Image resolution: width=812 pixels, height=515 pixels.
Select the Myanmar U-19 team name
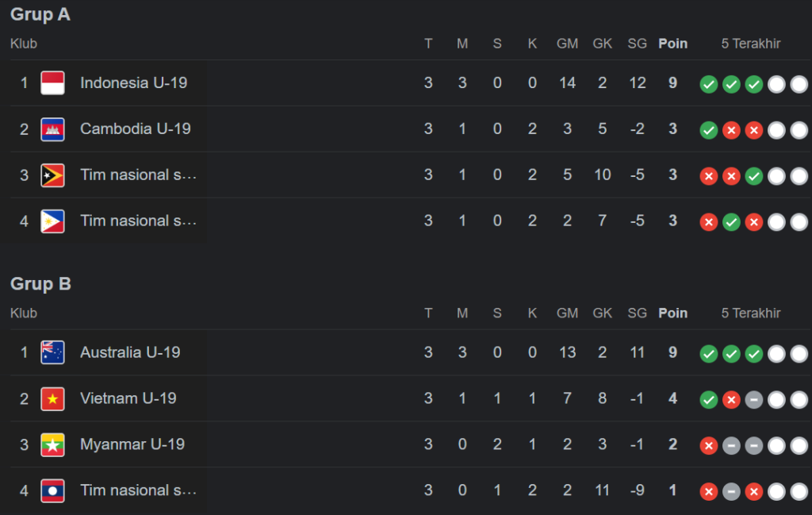coord(132,444)
